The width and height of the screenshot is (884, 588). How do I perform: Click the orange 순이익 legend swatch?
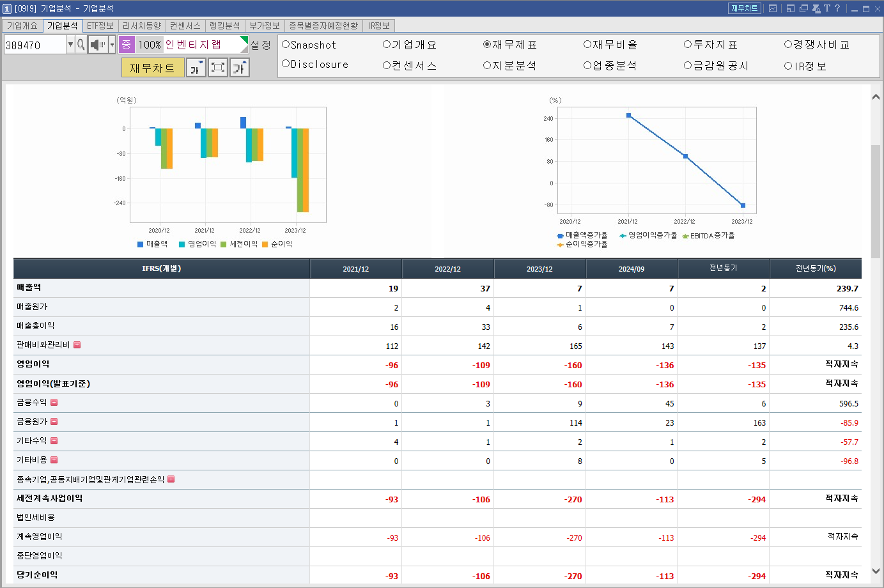[x=265, y=244]
